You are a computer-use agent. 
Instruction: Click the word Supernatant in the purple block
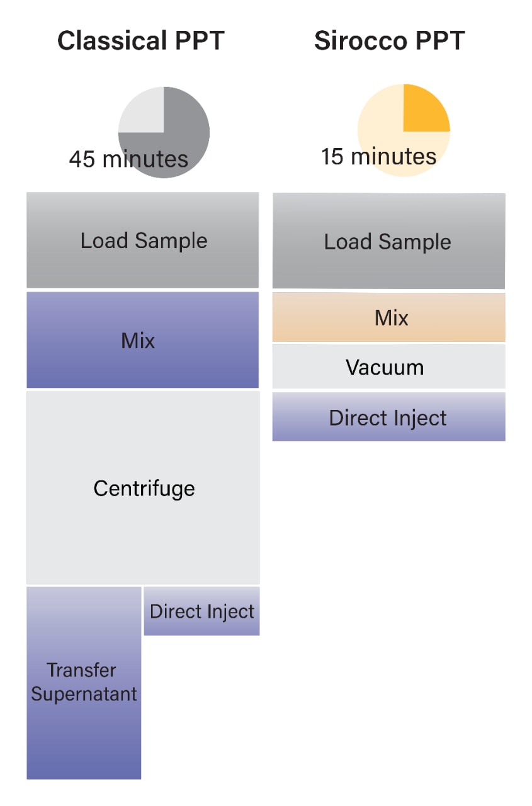84,695
